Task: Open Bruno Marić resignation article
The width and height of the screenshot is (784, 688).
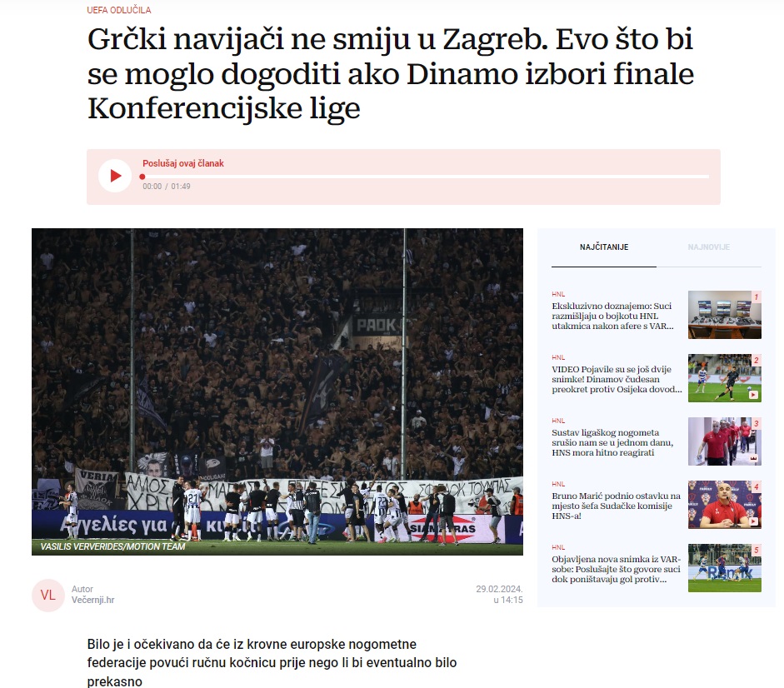Action: (616, 506)
